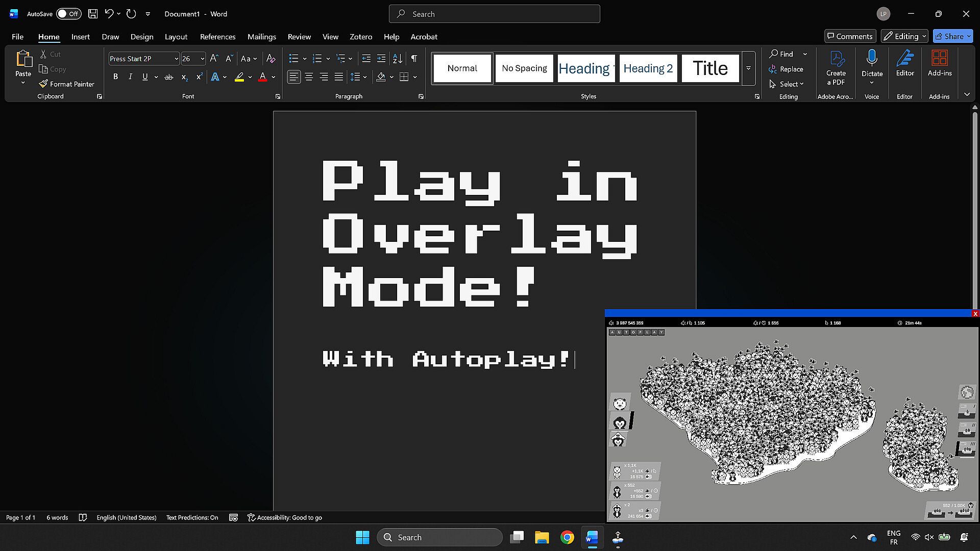Turn on the AutoSave switch

tap(68, 14)
